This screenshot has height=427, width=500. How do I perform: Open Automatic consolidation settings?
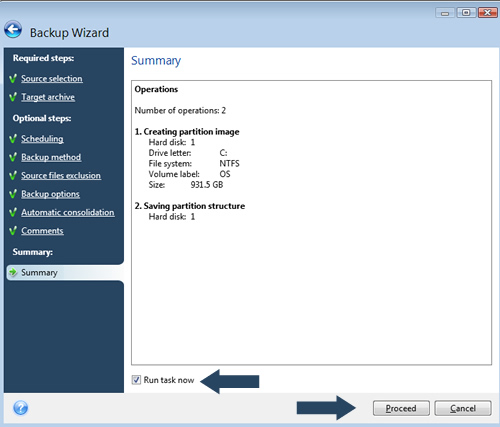(68, 212)
